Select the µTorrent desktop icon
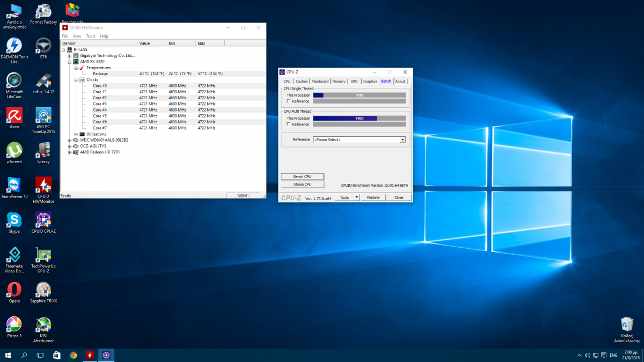This screenshot has width=644, height=362. click(14, 153)
